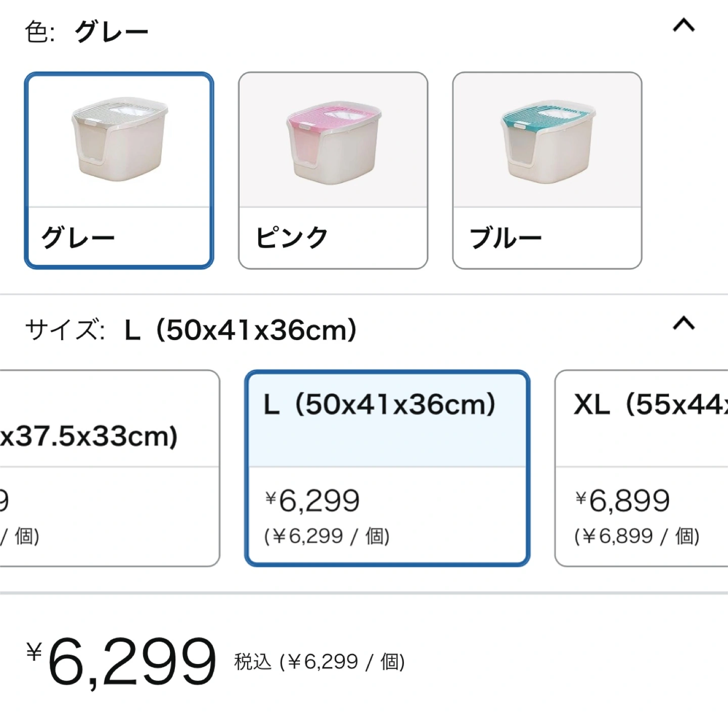
Task: Click the サイズ: L (50x41x36cm) header
Action: tap(191, 330)
